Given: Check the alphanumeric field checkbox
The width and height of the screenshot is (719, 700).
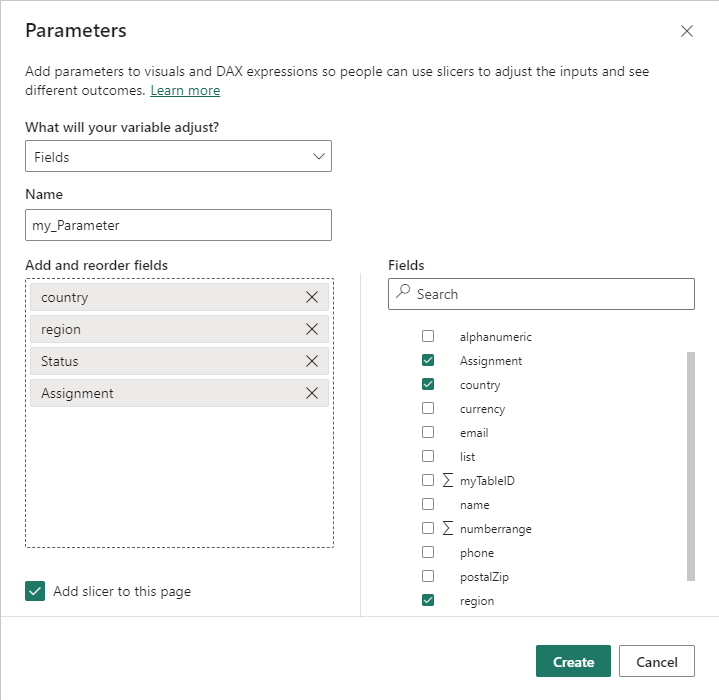Looking at the screenshot, I should (428, 337).
